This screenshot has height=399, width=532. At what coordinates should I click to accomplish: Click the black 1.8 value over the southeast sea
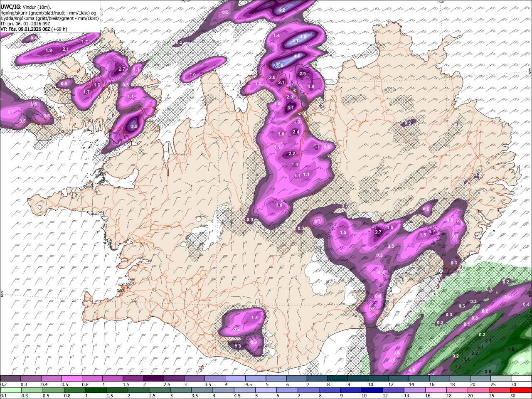[x=511, y=350]
